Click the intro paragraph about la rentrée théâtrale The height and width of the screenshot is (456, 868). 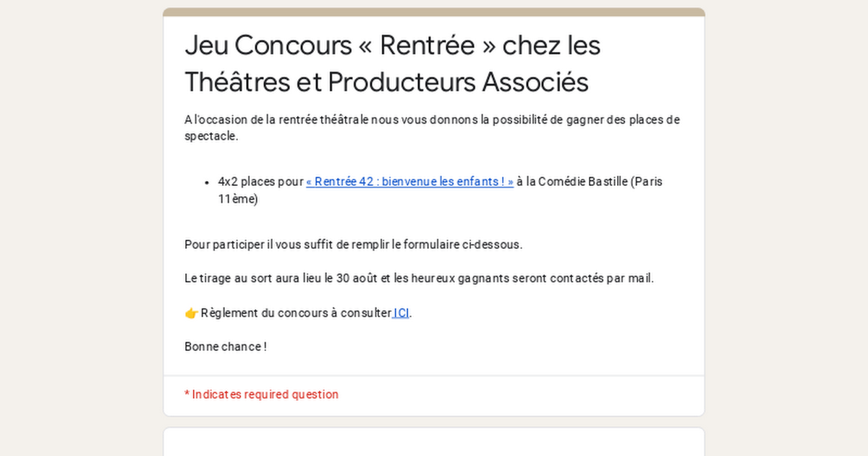click(433, 128)
